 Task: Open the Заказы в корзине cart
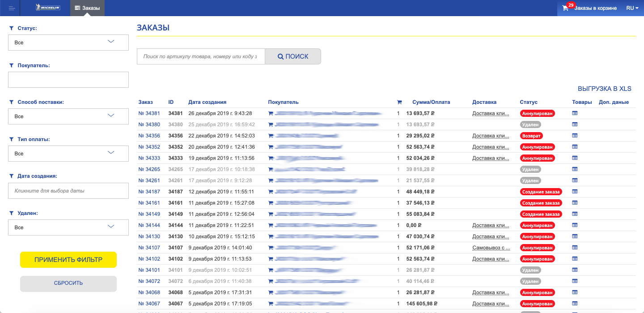[x=590, y=8]
